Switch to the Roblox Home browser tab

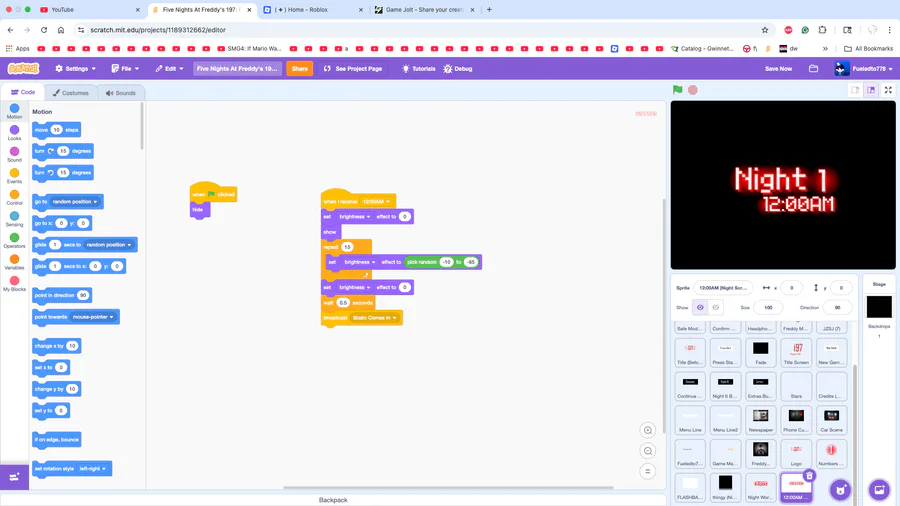pos(313,10)
